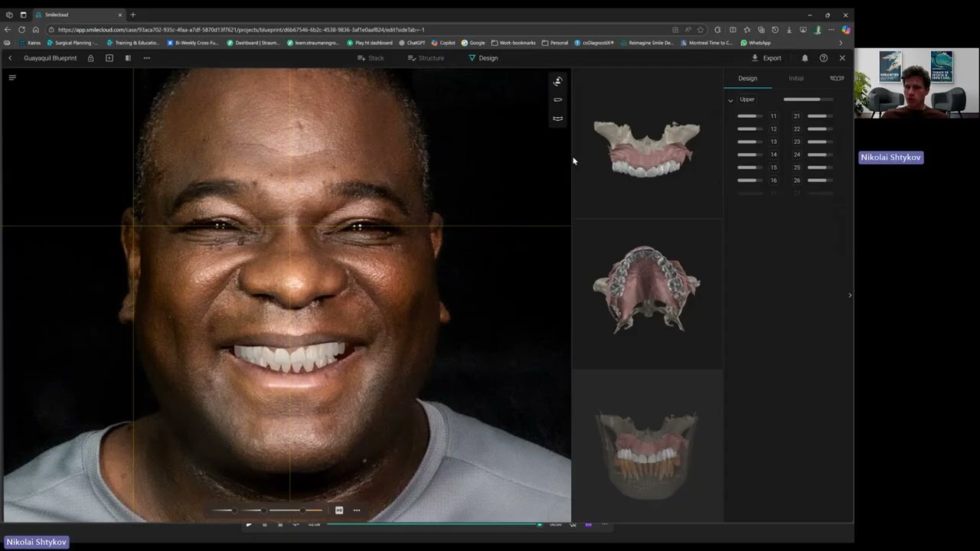Adjust the slider for tooth 21
Image resolution: width=980 pixels, height=551 pixels.
820,116
